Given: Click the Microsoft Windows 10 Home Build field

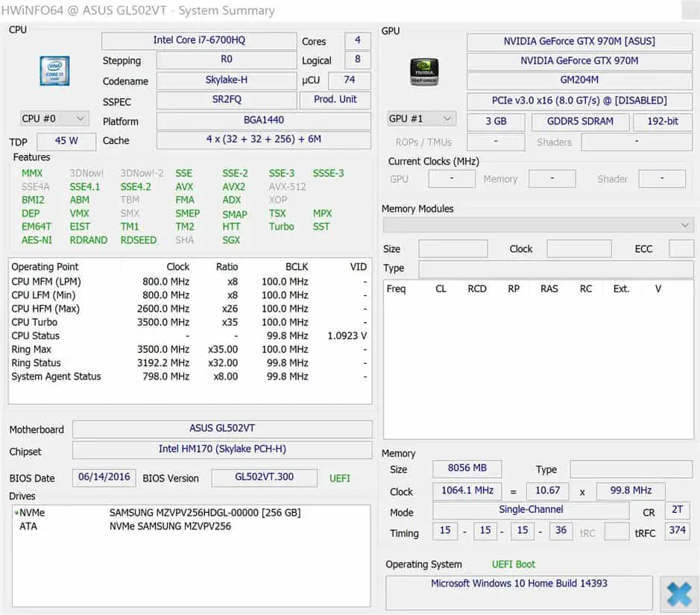Looking at the screenshot, I should [x=519, y=592].
